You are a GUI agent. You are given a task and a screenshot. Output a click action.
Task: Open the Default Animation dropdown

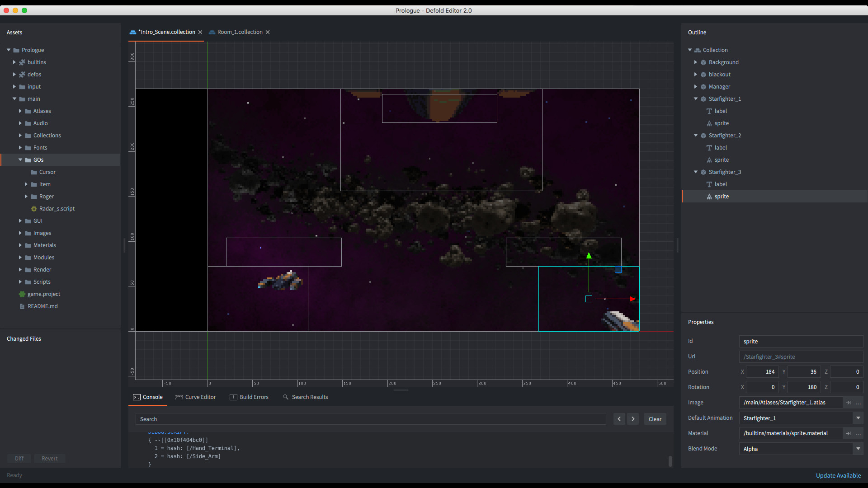858,418
